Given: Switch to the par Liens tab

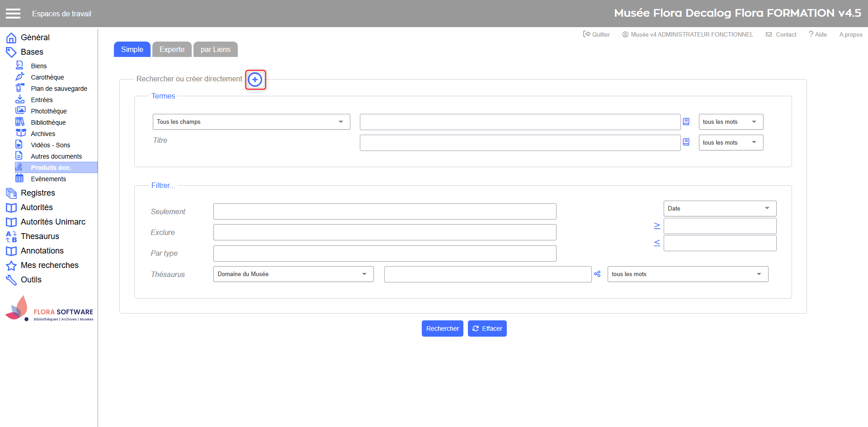Looking at the screenshot, I should point(215,50).
